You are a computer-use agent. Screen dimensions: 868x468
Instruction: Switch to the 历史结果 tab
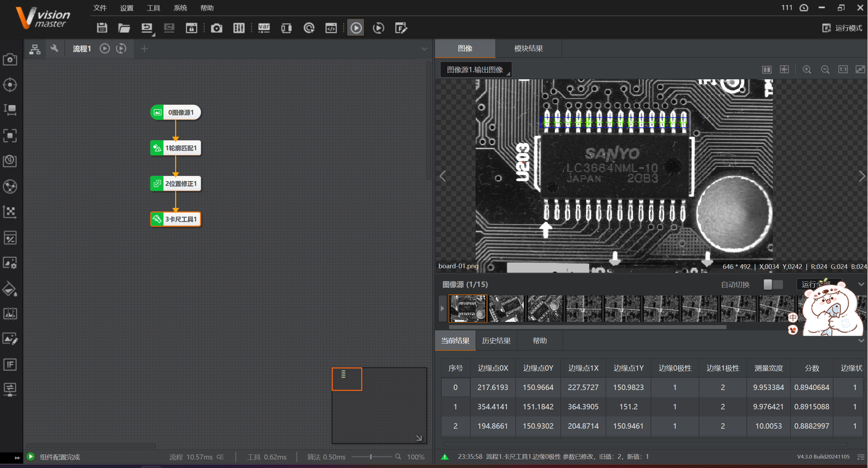(496, 341)
